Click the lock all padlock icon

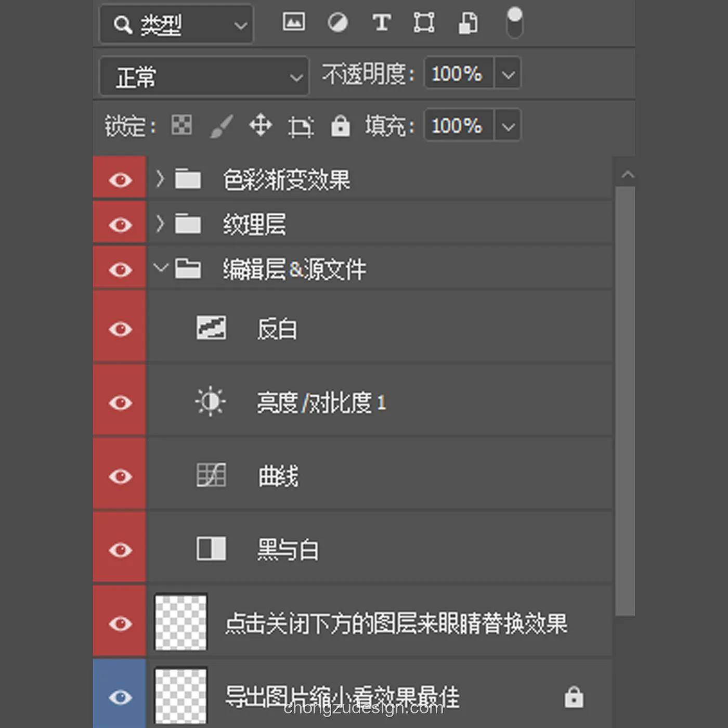tap(341, 126)
